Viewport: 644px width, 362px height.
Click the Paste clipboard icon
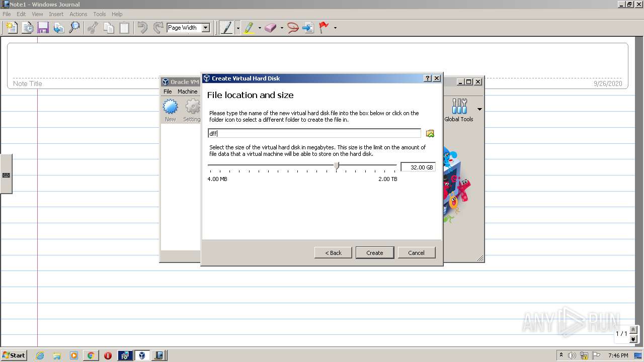(124, 28)
